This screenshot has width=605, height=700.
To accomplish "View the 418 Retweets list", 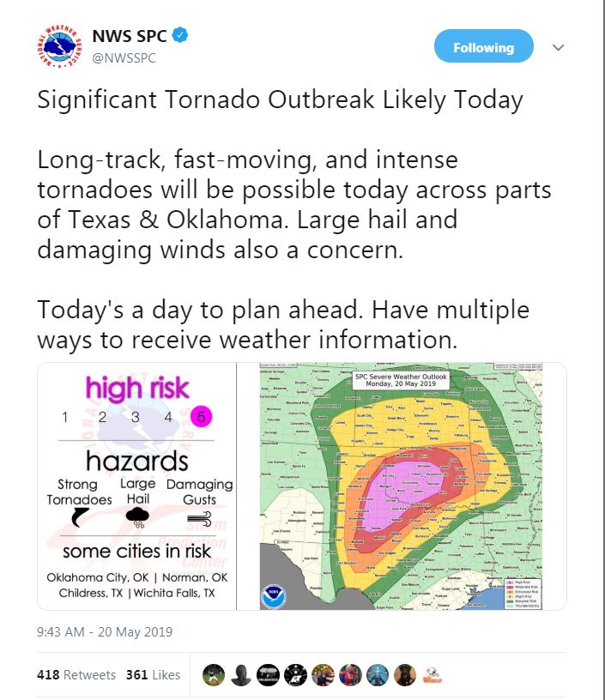I will [x=76, y=675].
